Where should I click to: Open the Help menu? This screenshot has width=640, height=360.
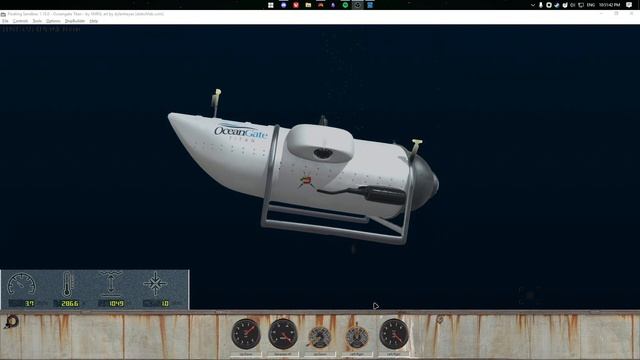[x=93, y=21]
